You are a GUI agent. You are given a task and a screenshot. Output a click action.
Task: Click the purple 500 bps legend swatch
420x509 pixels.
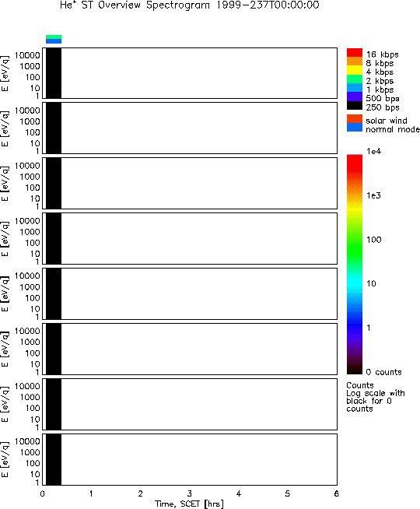pos(355,97)
